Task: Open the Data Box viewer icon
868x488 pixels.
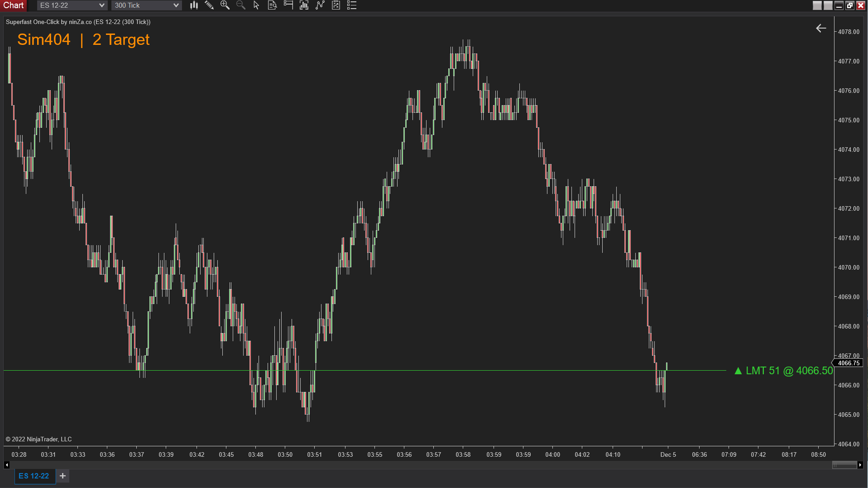Action: (272, 5)
